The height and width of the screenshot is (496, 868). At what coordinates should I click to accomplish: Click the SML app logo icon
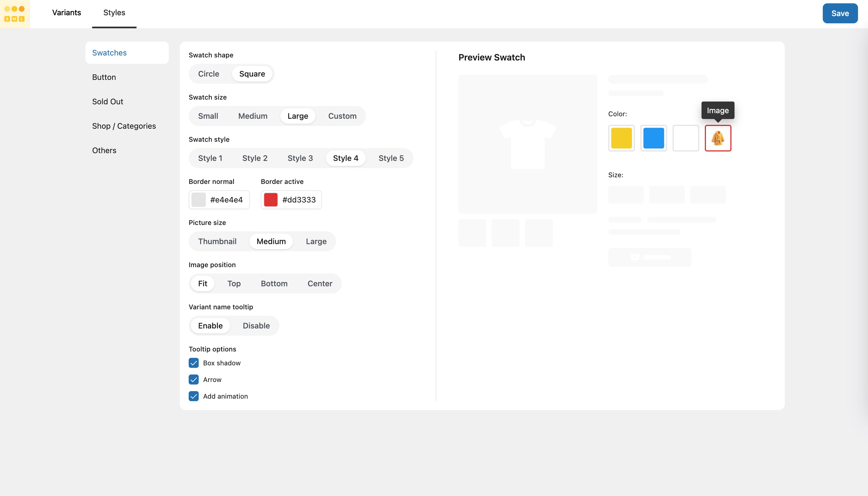[x=15, y=14]
